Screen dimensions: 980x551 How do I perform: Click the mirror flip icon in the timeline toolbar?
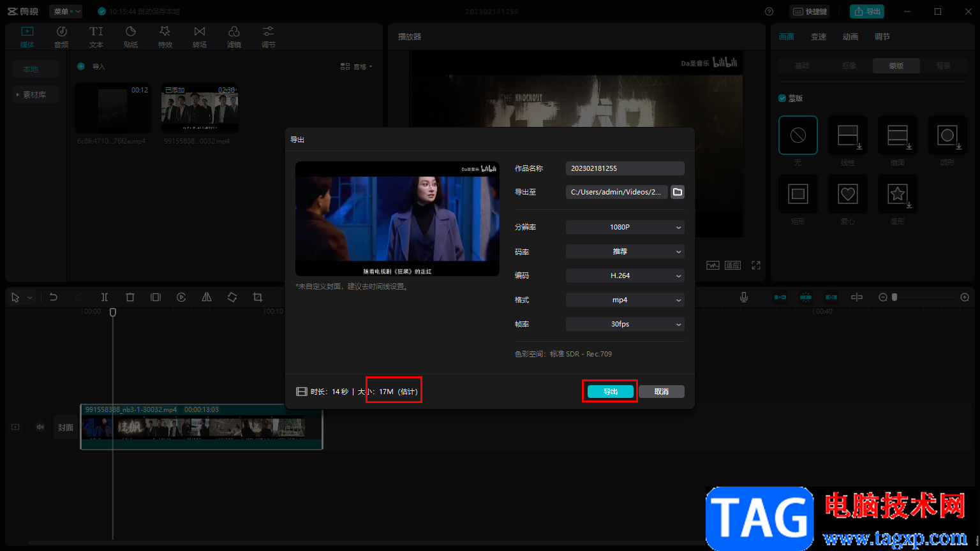click(207, 297)
